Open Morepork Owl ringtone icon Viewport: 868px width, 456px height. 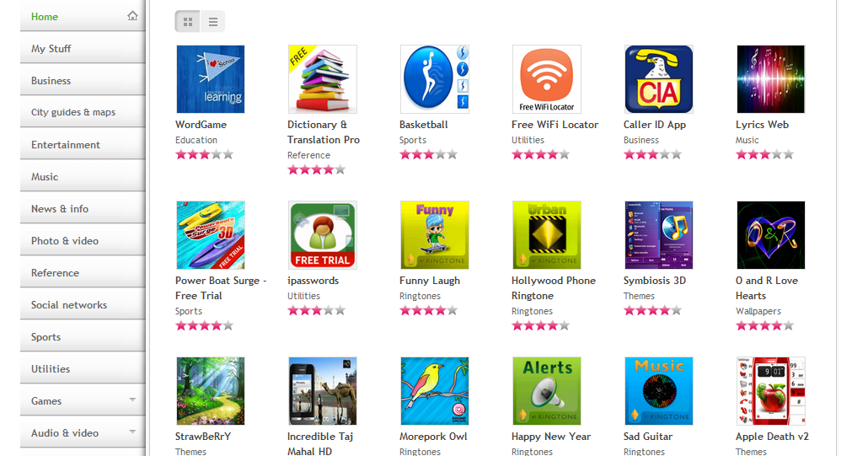tap(435, 391)
